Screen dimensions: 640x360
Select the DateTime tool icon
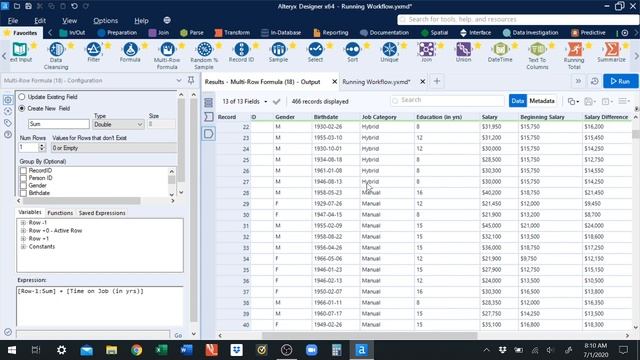pos(500,49)
